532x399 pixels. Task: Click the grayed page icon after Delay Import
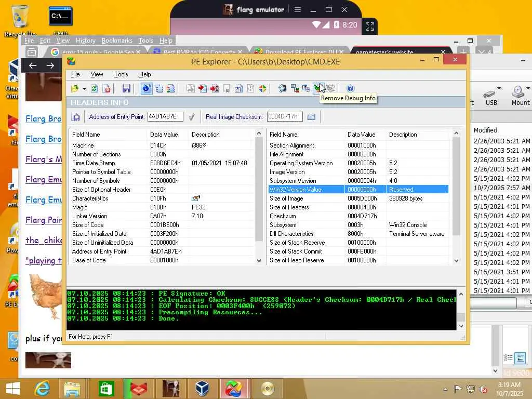click(227, 88)
